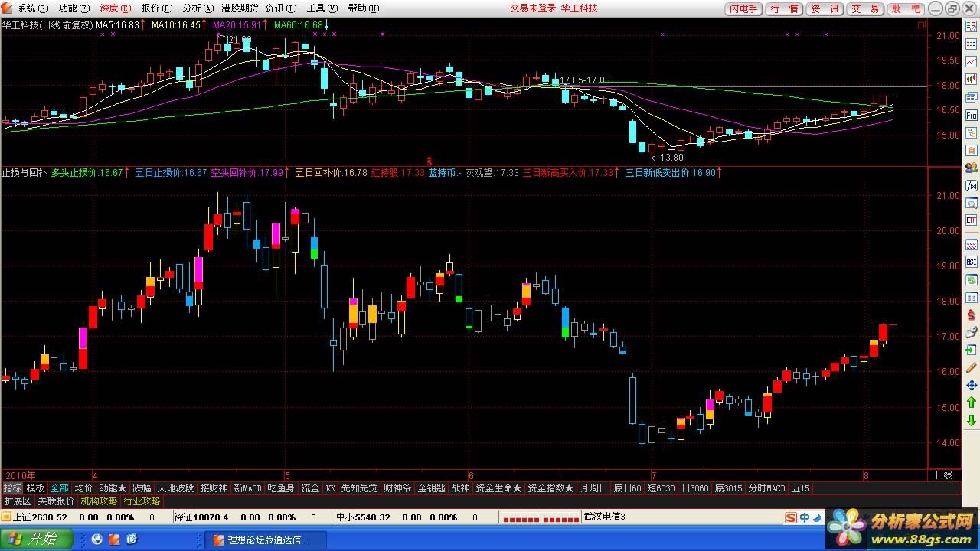The height and width of the screenshot is (551, 980).
Task: Click the yellow tree-structure icon in sidebar
Action: (972, 132)
